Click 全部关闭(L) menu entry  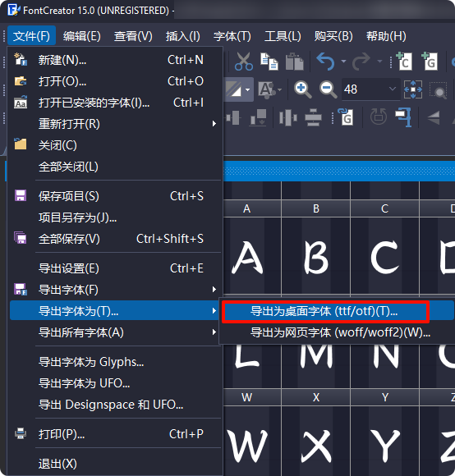pyautogui.click(x=115, y=167)
